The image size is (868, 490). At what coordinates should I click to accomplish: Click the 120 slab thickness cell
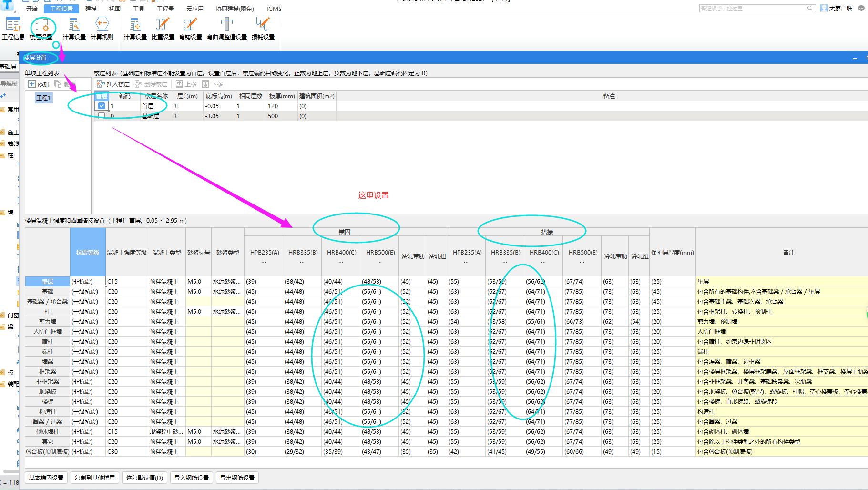(x=282, y=106)
